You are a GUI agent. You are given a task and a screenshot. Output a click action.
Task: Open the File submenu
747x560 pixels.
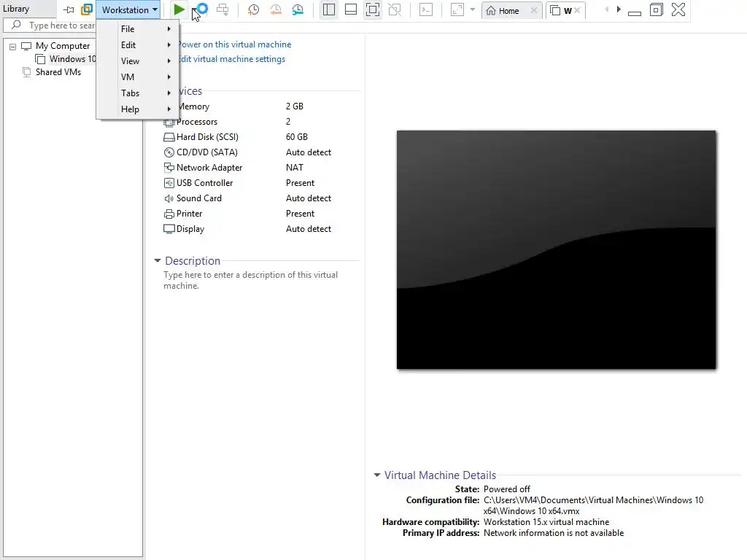(x=138, y=29)
